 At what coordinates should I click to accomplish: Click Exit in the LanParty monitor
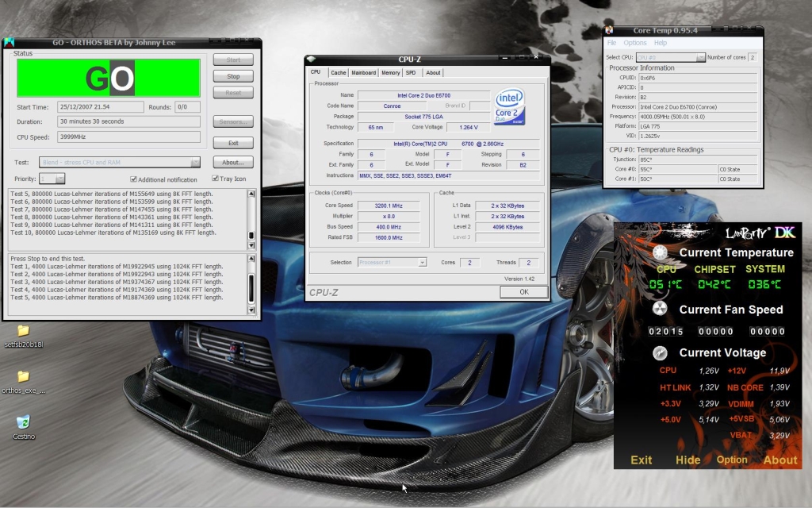pyautogui.click(x=641, y=460)
